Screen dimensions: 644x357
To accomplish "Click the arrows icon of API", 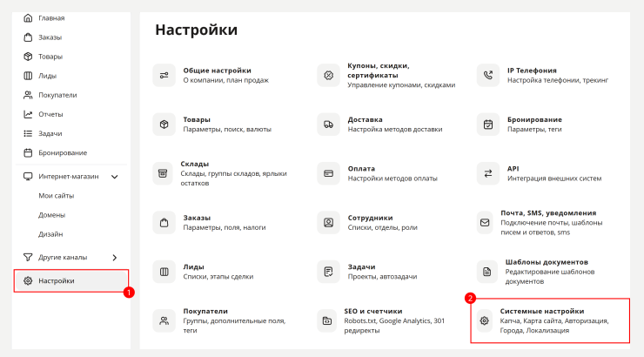I will click(x=488, y=173).
